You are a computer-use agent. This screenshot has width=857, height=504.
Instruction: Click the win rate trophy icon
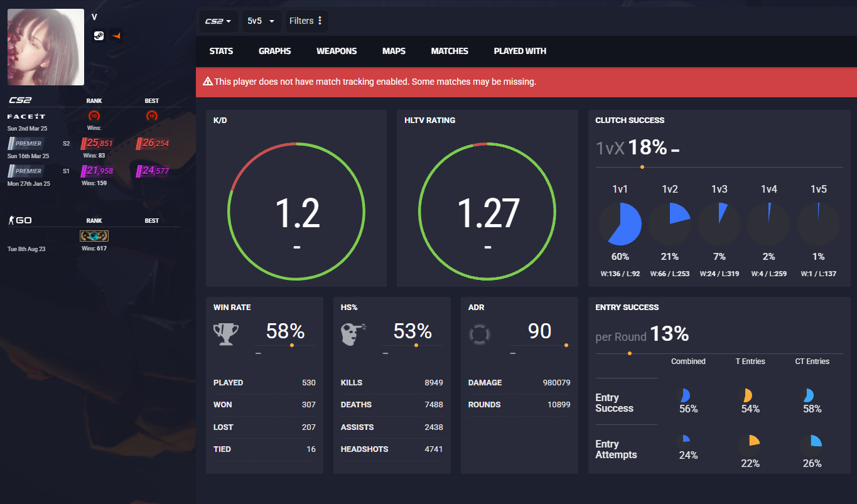tap(226, 335)
